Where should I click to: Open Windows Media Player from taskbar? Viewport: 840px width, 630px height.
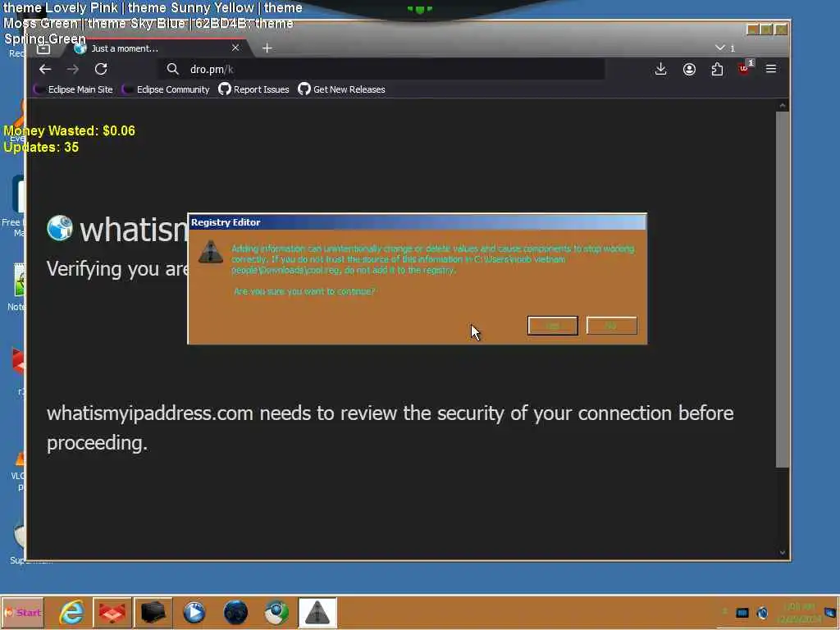point(194,612)
